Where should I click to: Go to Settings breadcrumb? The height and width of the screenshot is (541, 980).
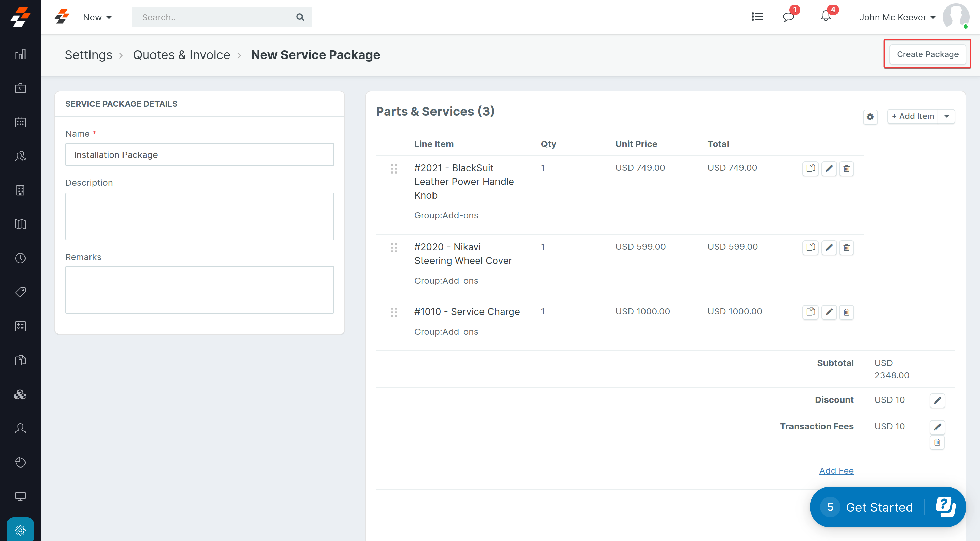click(88, 55)
